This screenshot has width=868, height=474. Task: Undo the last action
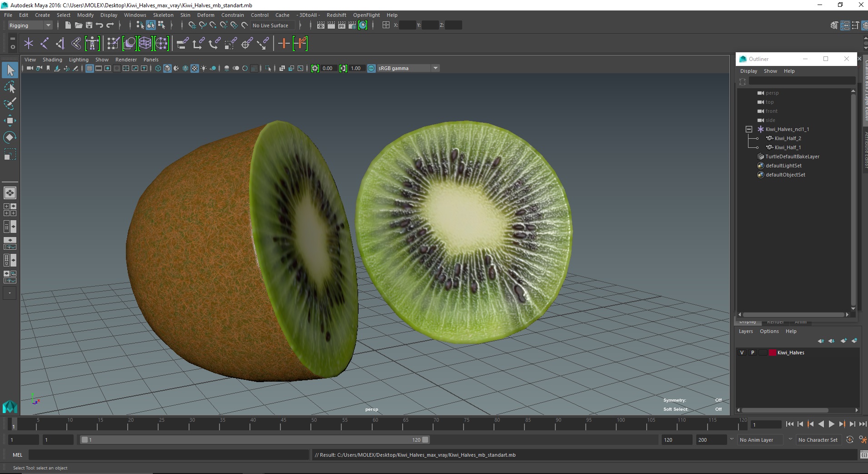click(99, 25)
